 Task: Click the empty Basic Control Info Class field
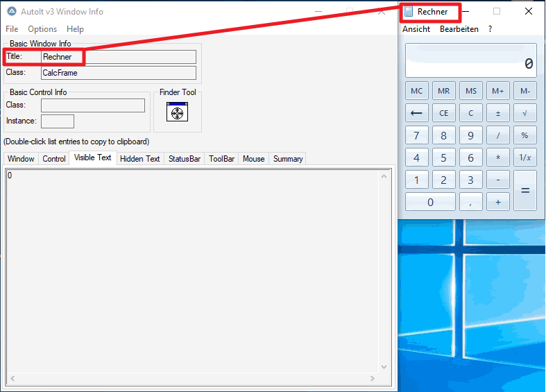click(x=93, y=105)
